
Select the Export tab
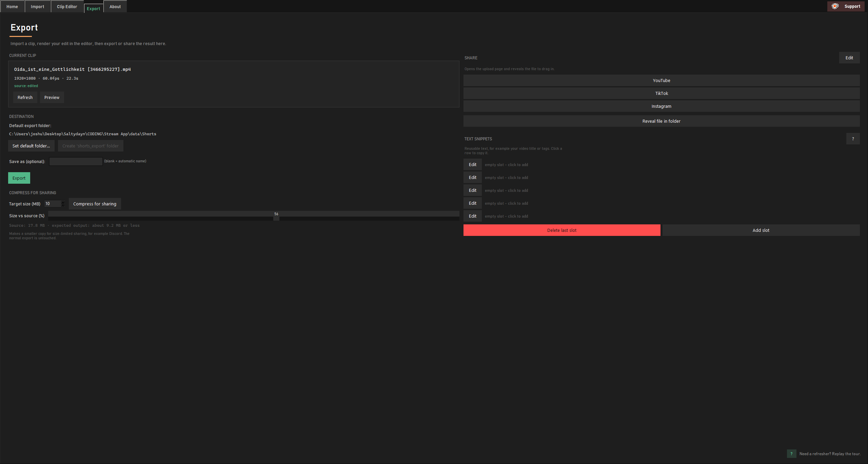[94, 8]
